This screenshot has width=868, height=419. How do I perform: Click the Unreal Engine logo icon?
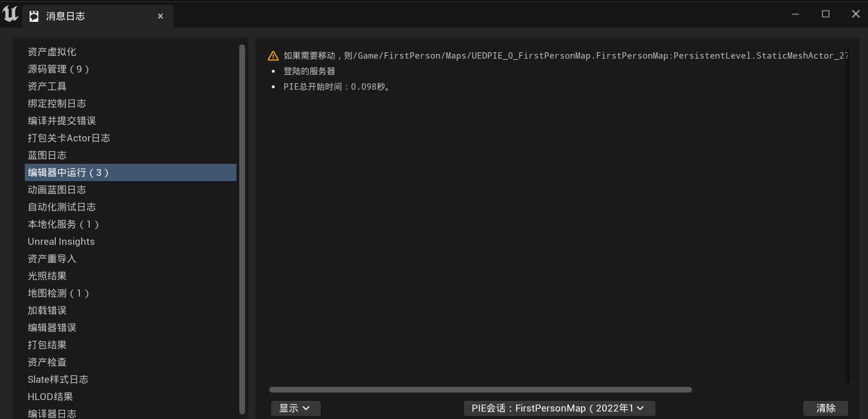pyautogui.click(x=10, y=14)
